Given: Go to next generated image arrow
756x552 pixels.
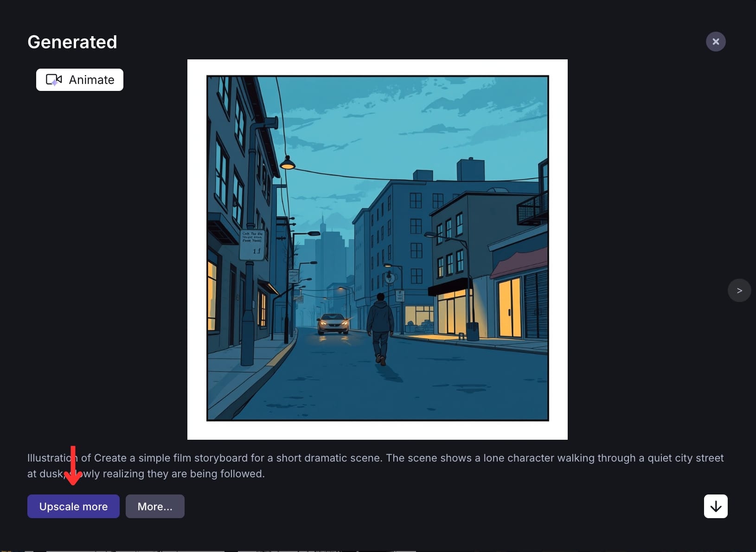Looking at the screenshot, I should pos(739,290).
